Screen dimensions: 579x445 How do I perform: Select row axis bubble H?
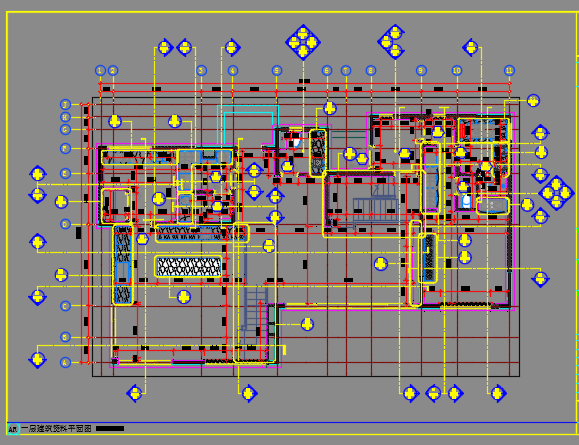tap(65, 117)
